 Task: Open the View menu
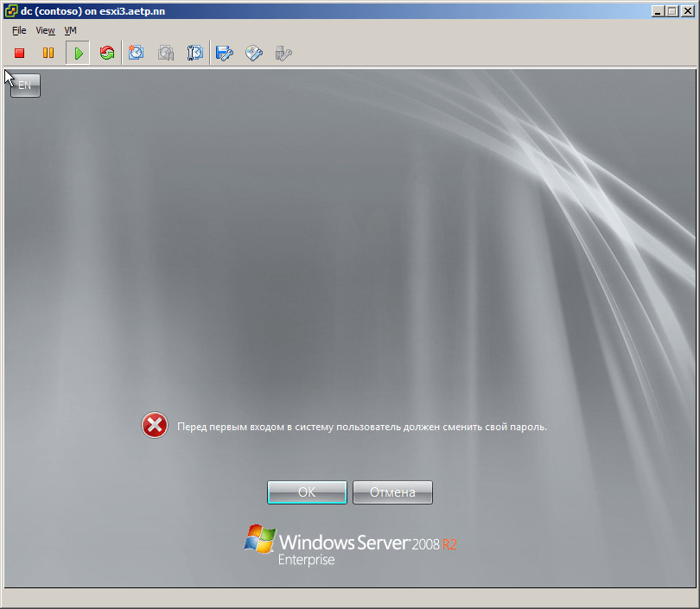click(45, 30)
